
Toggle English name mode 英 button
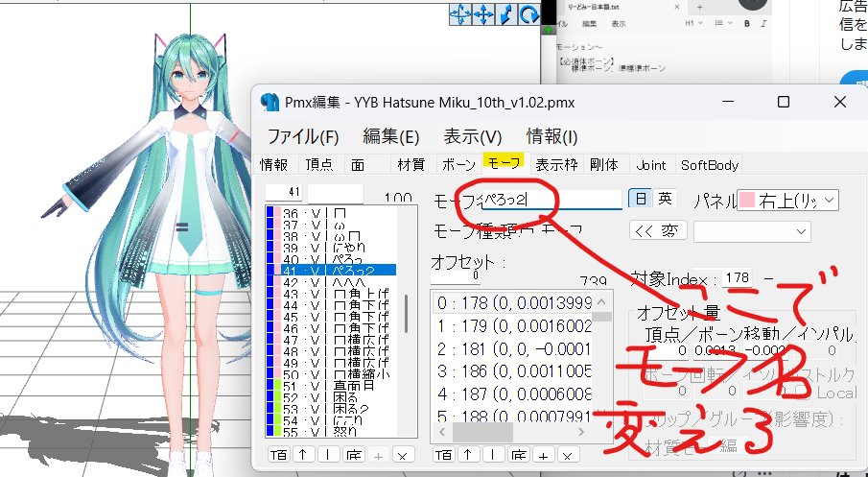click(x=665, y=199)
